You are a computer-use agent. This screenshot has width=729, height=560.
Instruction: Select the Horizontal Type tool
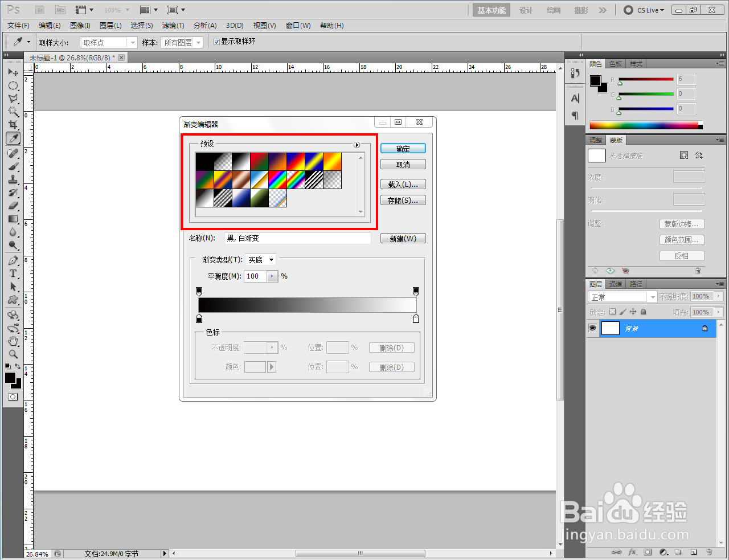click(x=13, y=273)
